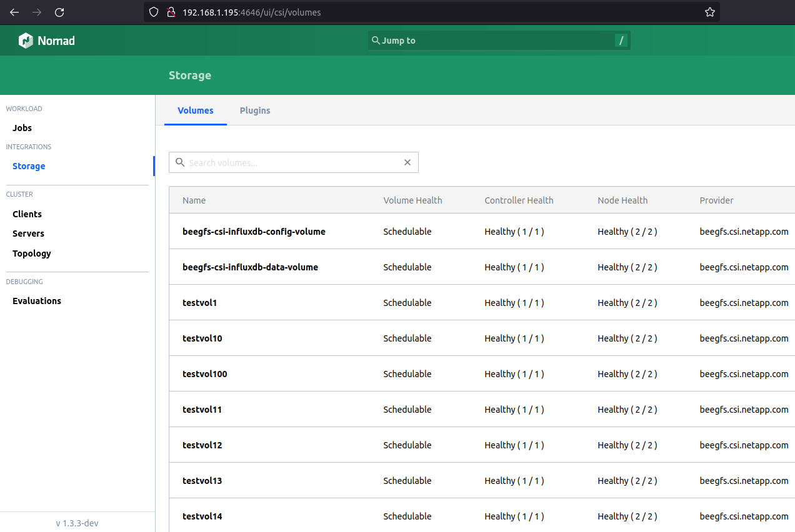Viewport: 795px width, 532px height.
Task: Click the browser forward arrow
Action: click(x=37, y=12)
